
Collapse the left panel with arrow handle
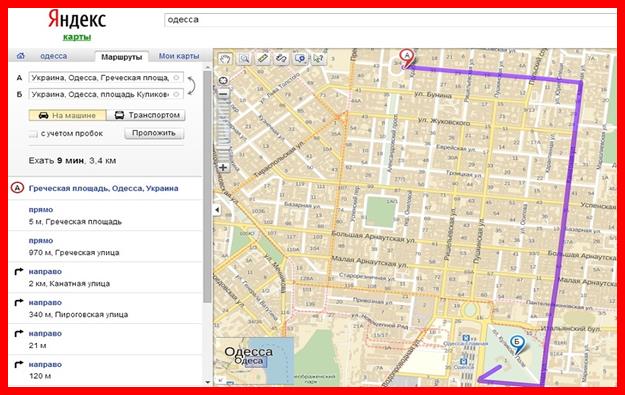[217, 210]
